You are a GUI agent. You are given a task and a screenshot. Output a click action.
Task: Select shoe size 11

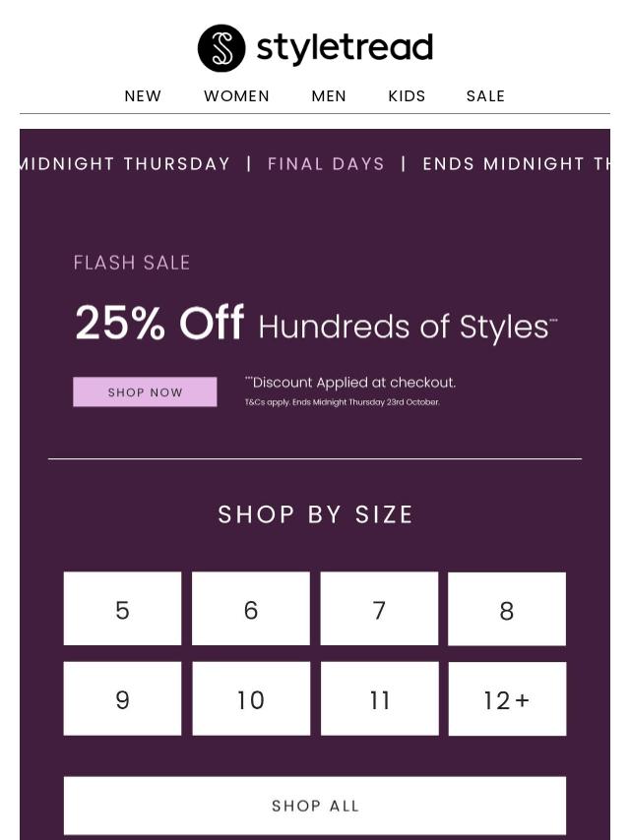coord(379,698)
